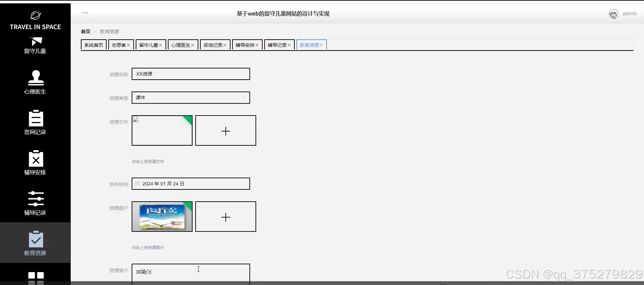Click the three-dots menu icon in header
Screen dimensions: 644x285
click(x=85, y=13)
